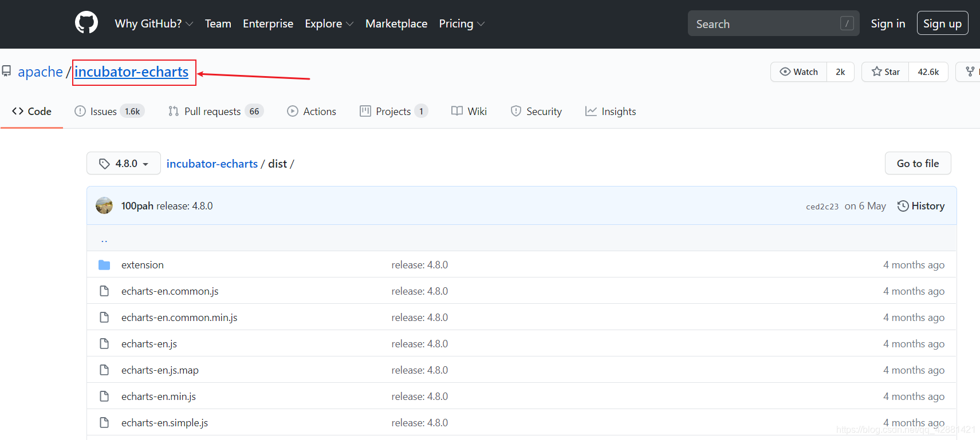View the commit History

point(921,206)
